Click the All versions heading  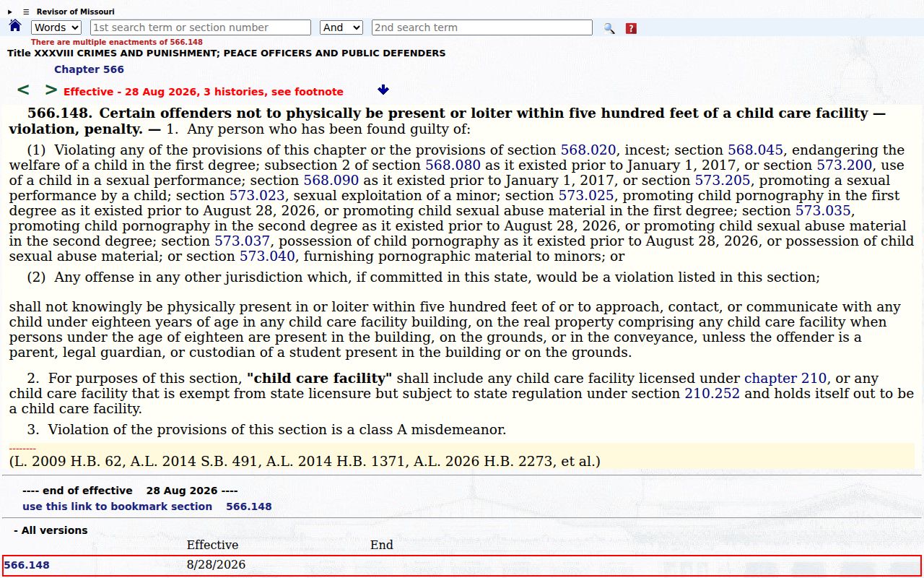(x=51, y=530)
